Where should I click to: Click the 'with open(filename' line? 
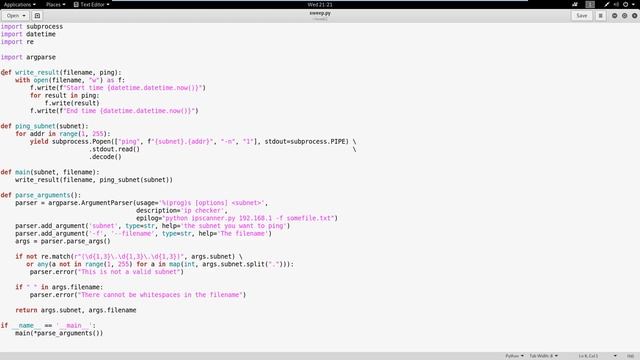70,80
